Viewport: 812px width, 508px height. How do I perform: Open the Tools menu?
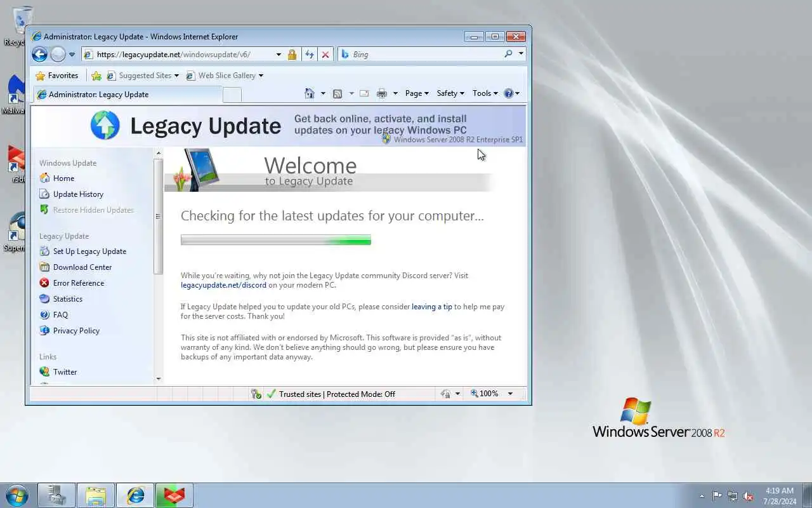485,93
